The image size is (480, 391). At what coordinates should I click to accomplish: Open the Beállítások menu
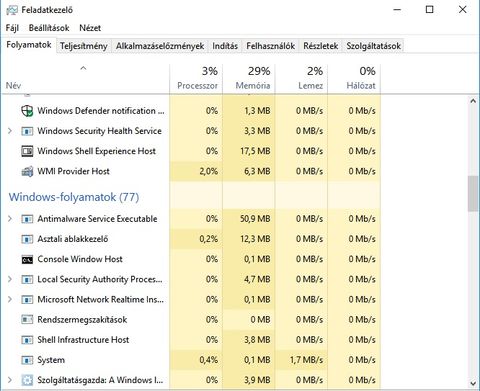pyautogui.click(x=49, y=28)
